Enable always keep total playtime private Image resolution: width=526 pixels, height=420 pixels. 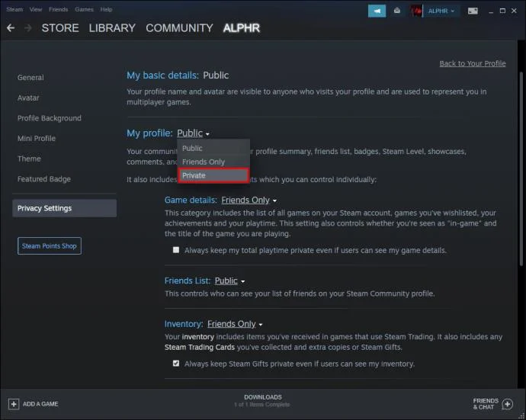176,250
